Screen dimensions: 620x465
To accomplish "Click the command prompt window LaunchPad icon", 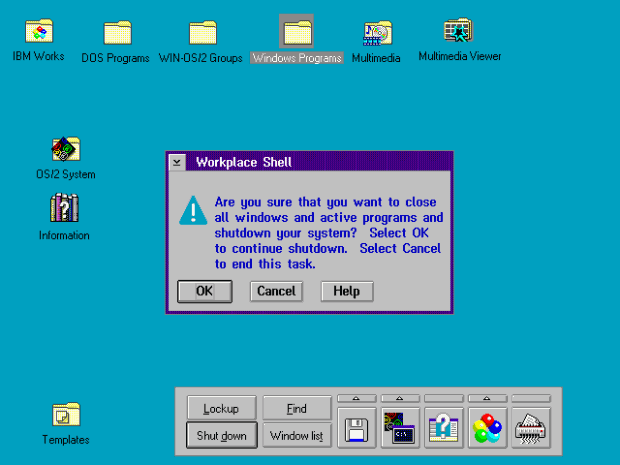I will tap(400, 428).
